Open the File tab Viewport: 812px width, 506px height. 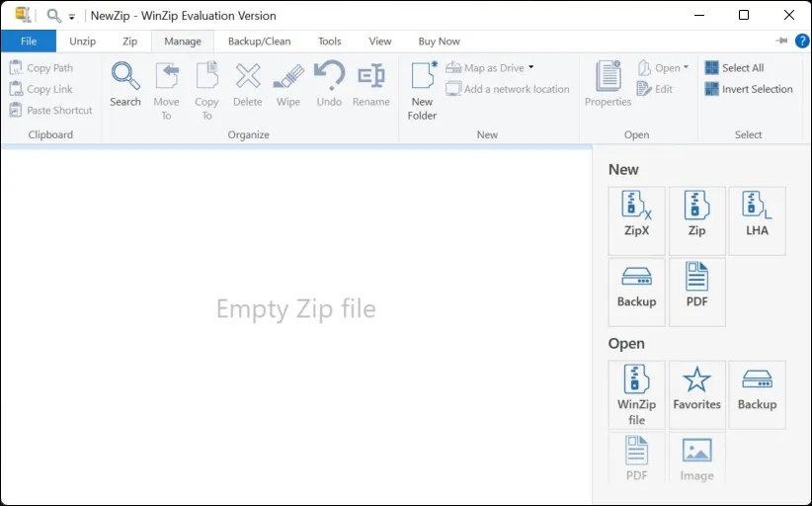point(29,41)
